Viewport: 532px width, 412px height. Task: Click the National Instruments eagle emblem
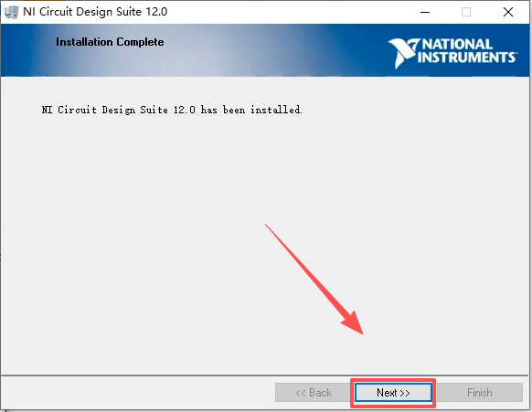click(403, 53)
